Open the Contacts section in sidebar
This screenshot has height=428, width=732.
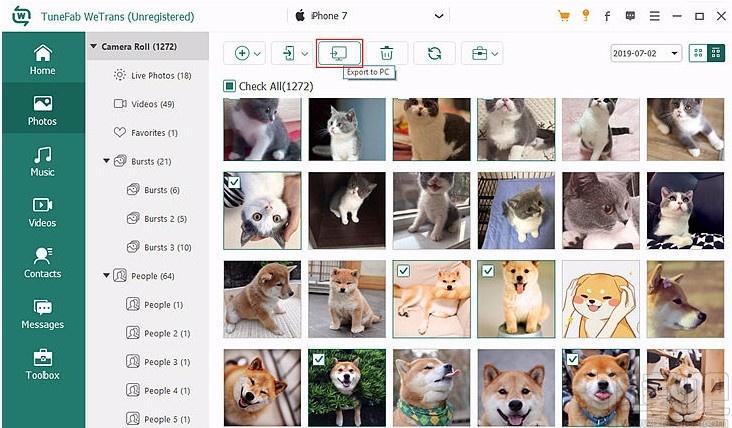coord(42,263)
